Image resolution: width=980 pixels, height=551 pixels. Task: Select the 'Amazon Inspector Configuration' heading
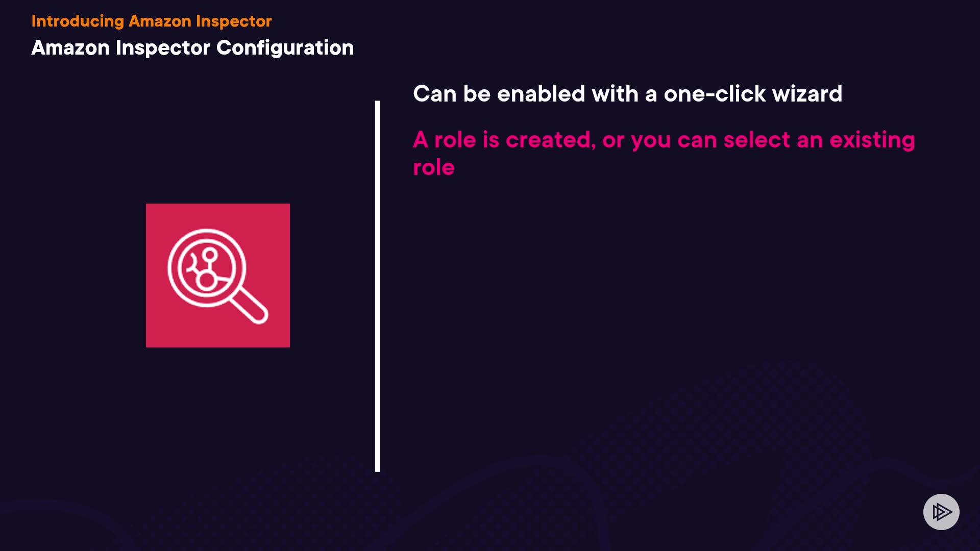click(192, 48)
